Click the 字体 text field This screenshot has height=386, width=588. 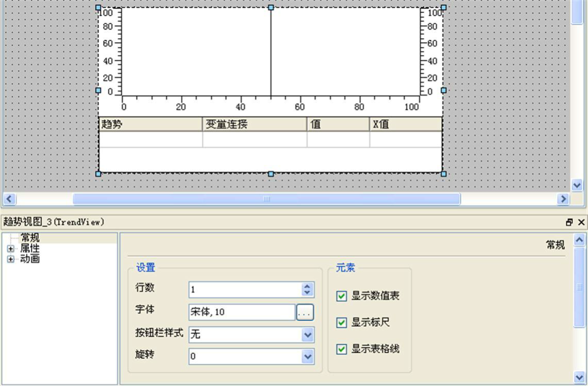[242, 312]
